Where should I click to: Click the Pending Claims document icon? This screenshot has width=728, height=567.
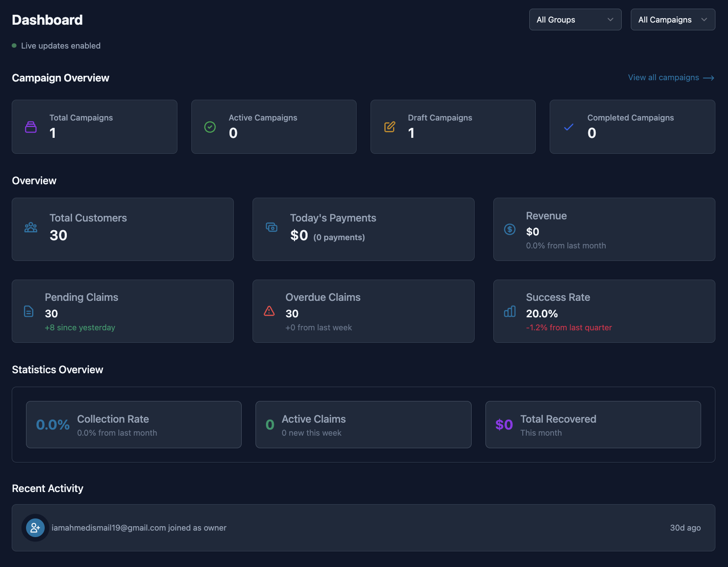tap(29, 311)
